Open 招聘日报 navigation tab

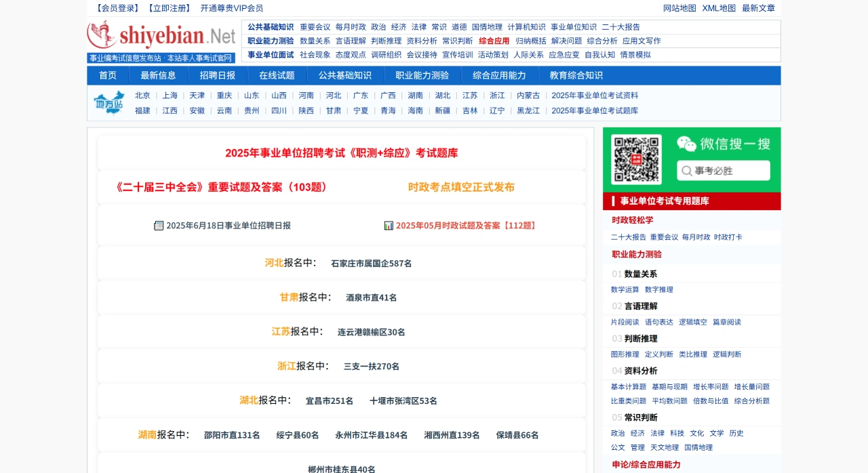pyautogui.click(x=218, y=75)
